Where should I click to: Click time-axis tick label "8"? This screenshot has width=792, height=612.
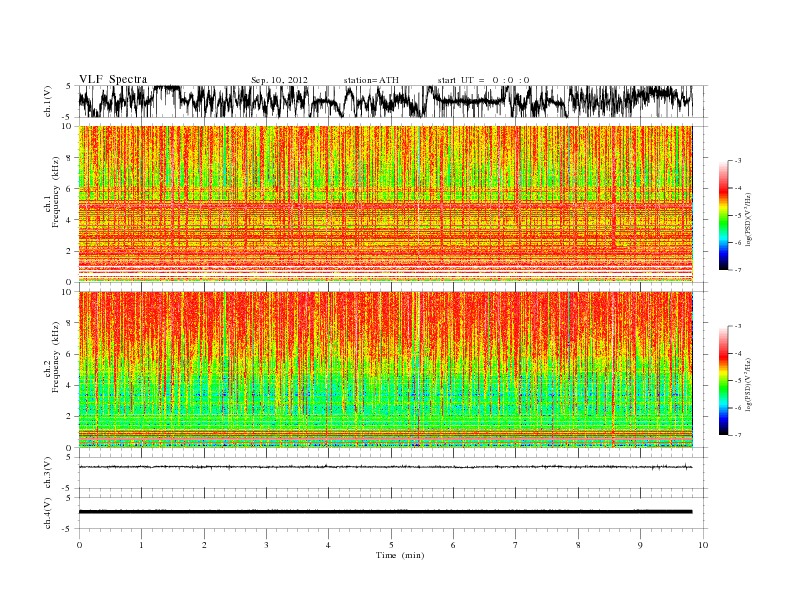pos(578,545)
